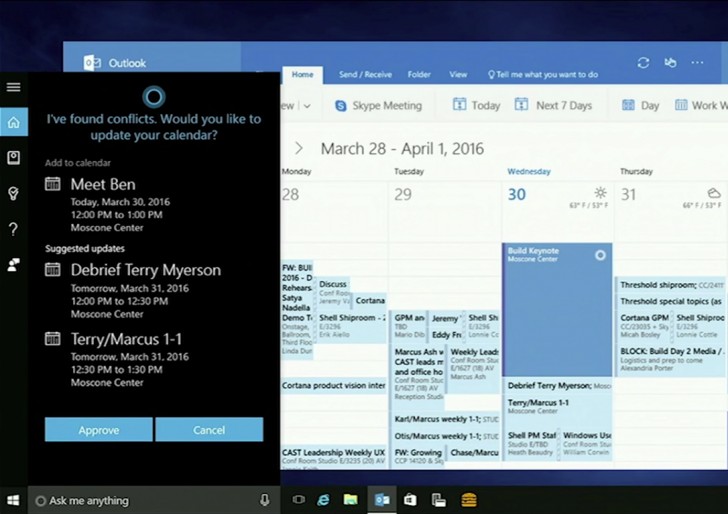Click Tell me what you want to do
The width and height of the screenshot is (728, 514).
pyautogui.click(x=543, y=75)
